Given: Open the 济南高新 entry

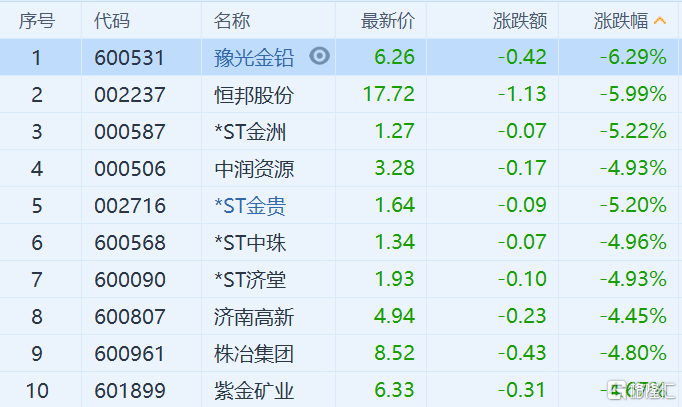Looking at the screenshot, I should (x=254, y=317).
